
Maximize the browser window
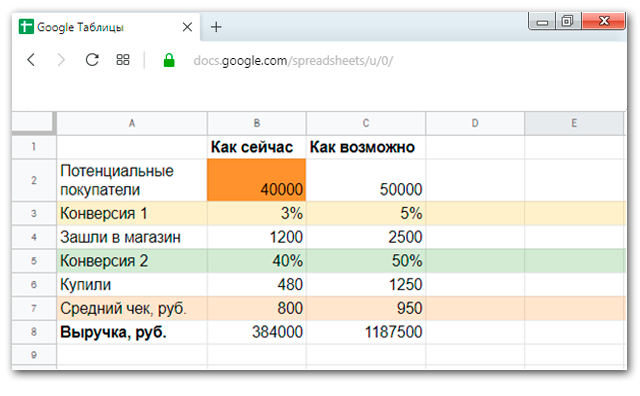pyautogui.click(x=567, y=21)
